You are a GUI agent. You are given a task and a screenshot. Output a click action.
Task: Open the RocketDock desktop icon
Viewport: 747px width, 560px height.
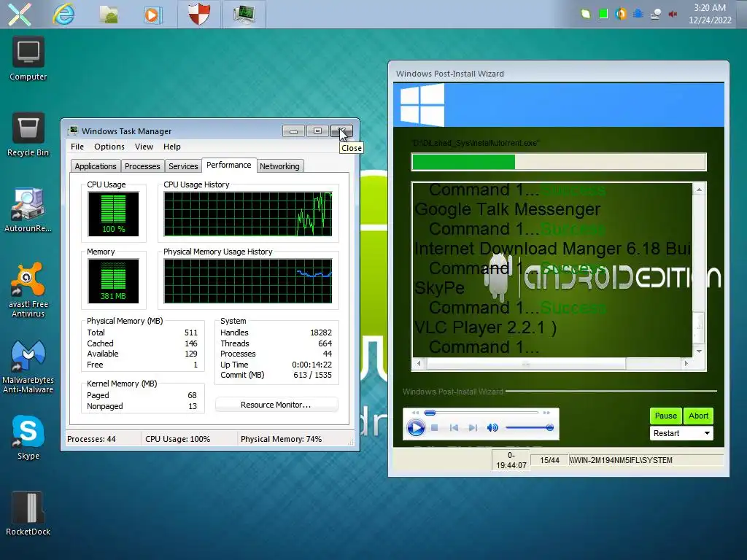[x=28, y=513]
